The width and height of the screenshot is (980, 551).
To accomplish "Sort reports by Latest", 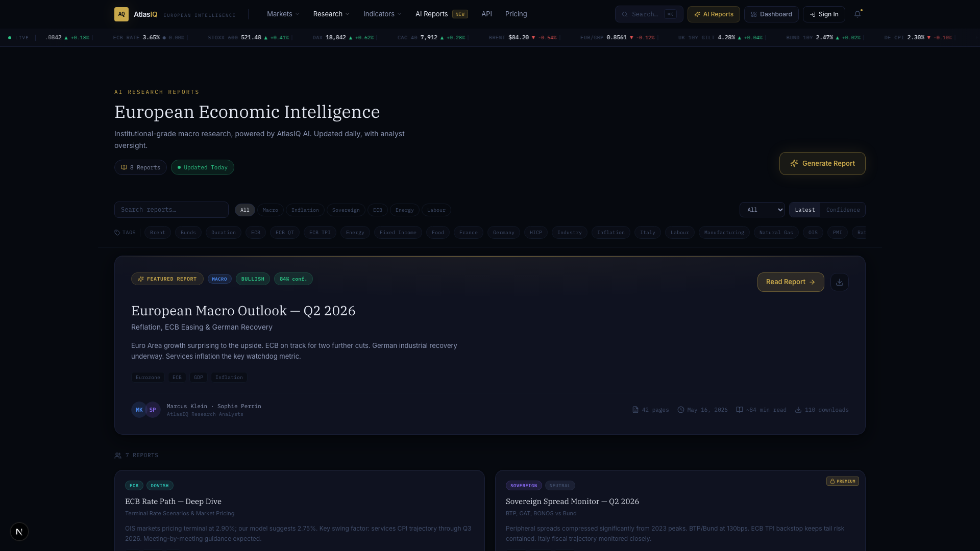I will pos(805,210).
